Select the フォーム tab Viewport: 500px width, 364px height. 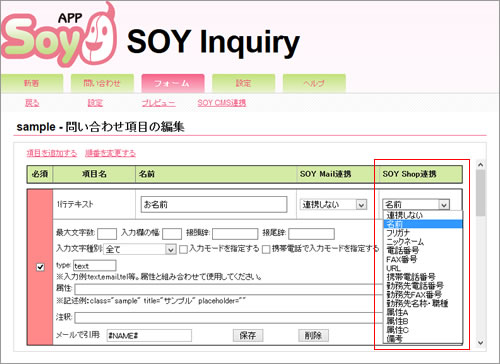(173, 83)
